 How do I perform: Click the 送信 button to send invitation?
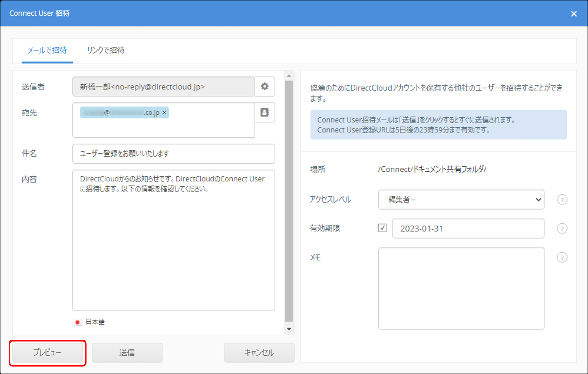(127, 352)
